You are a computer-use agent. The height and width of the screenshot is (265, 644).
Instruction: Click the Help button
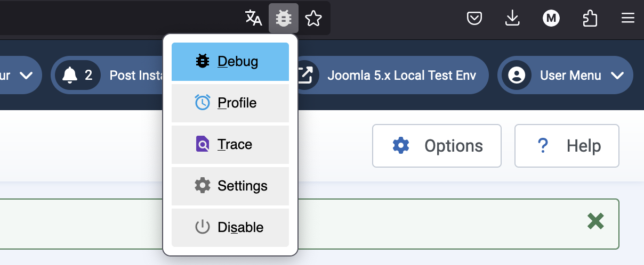pyautogui.click(x=567, y=146)
